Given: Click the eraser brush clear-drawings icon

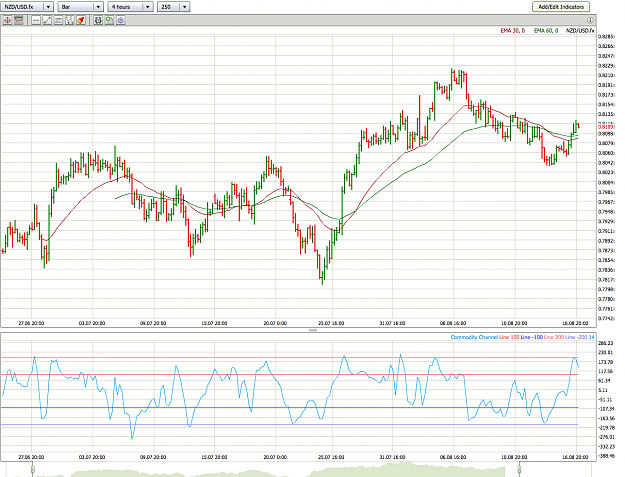Looking at the screenshot, I should pyautogui.click(x=81, y=20).
